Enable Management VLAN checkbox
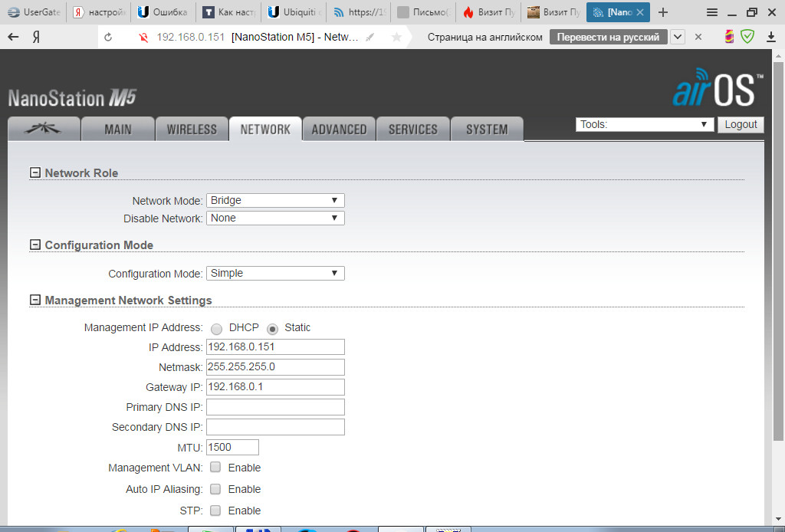Viewport: 785px width, 532px height. pos(215,467)
